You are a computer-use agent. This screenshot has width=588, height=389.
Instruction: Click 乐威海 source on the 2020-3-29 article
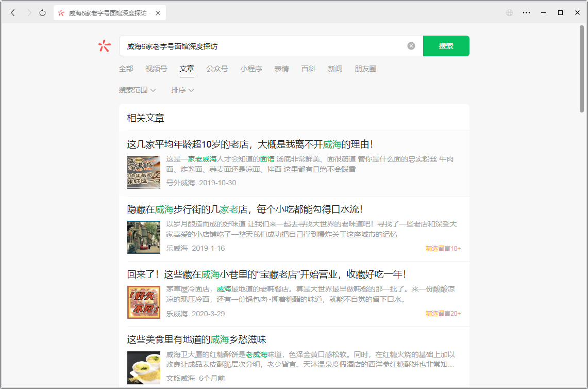177,314
